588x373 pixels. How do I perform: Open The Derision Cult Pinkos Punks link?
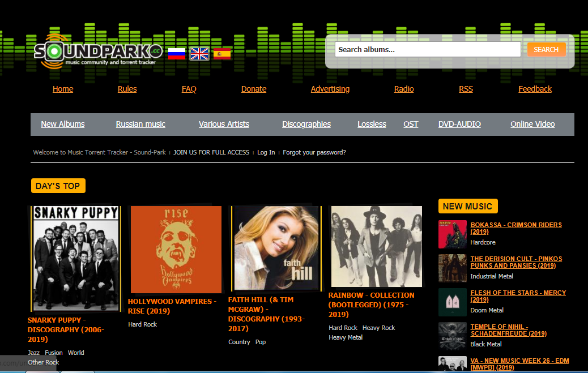click(x=516, y=262)
